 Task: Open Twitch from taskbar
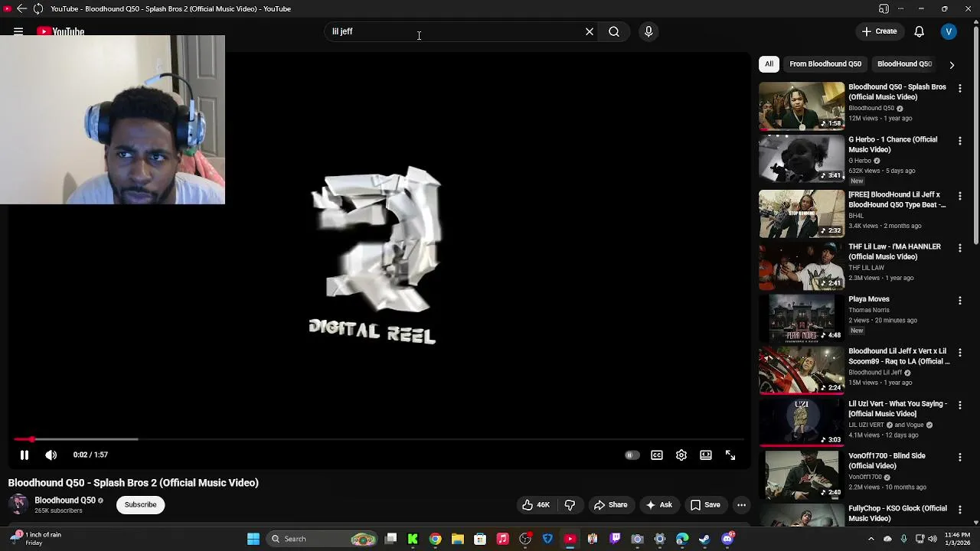tap(615, 539)
